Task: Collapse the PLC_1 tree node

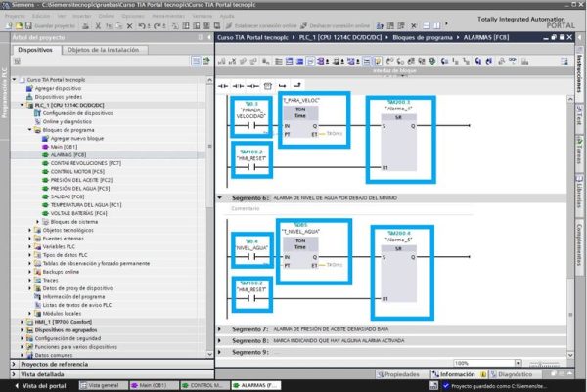Action: pyautogui.click(x=23, y=106)
